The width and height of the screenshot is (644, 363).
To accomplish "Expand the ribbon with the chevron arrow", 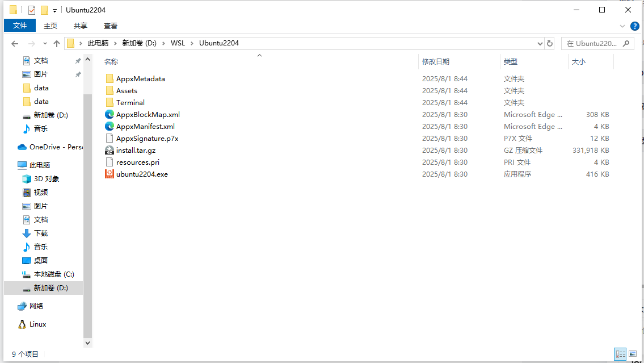I will pyautogui.click(x=622, y=26).
